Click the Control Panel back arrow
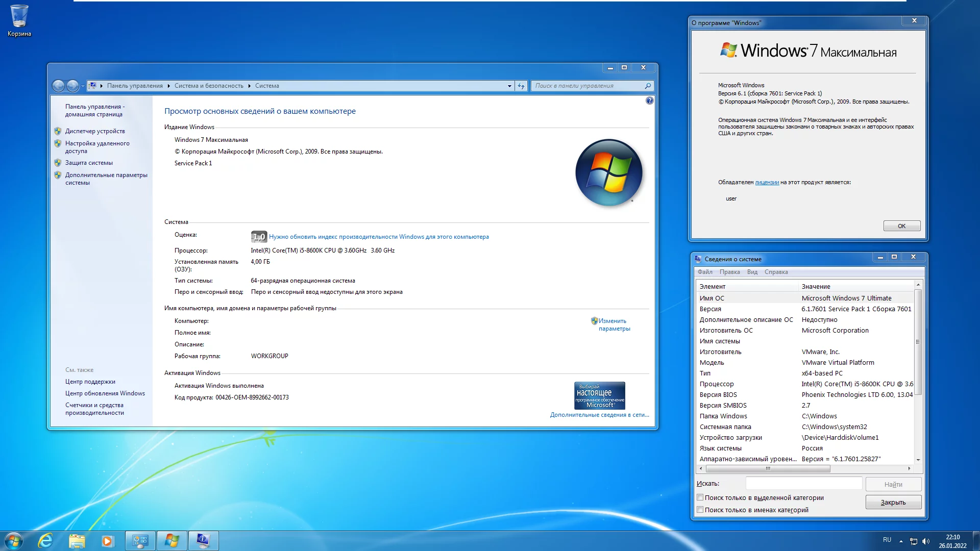The height and width of the screenshot is (551, 980). (x=59, y=86)
